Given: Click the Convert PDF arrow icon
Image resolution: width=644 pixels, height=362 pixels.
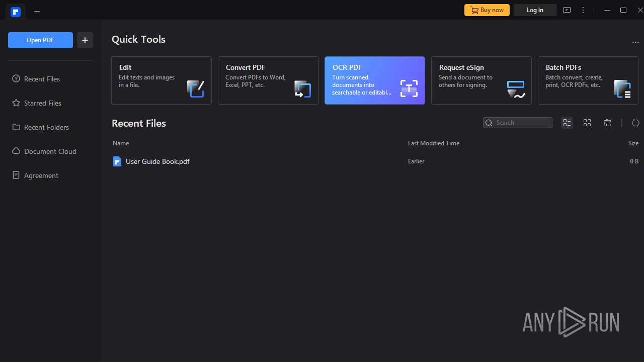Looking at the screenshot, I should click(x=302, y=88).
